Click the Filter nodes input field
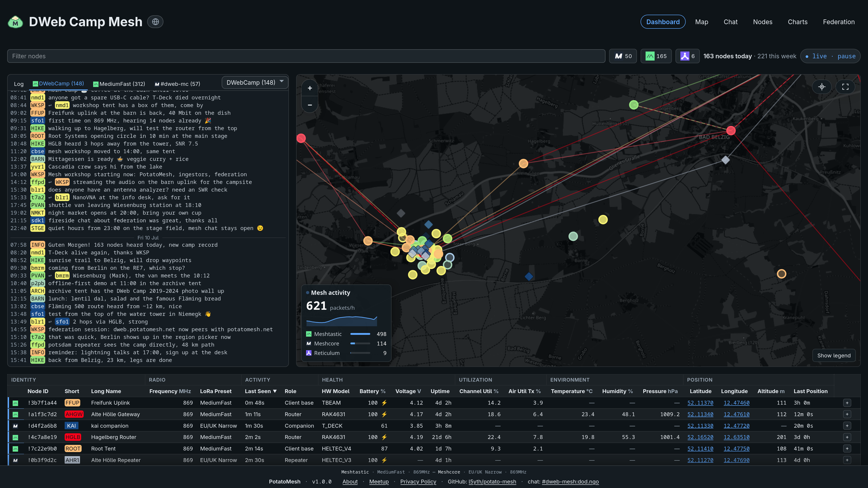868x488 pixels. click(x=306, y=56)
